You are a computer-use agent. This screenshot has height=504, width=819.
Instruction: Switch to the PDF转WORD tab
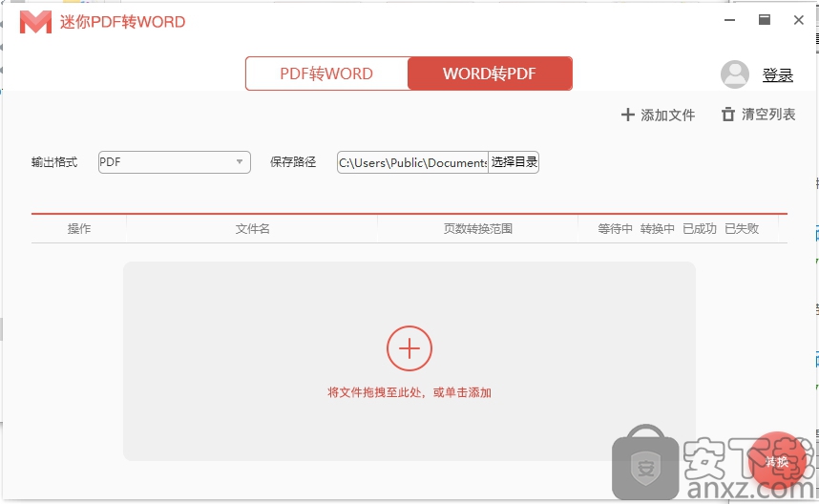(326, 73)
